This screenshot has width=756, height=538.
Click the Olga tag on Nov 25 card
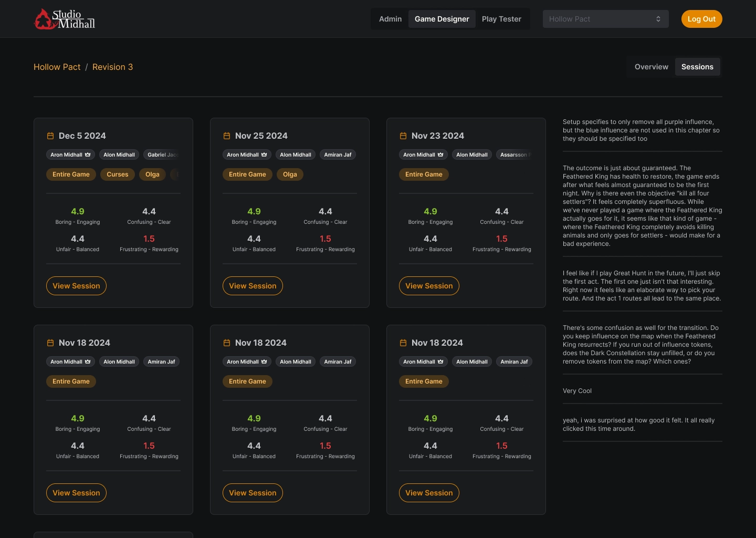[x=290, y=174]
